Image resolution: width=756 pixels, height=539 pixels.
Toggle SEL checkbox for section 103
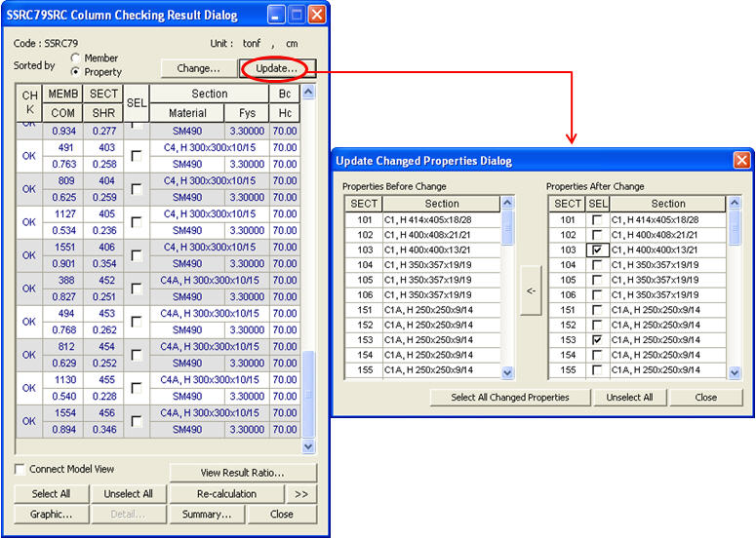pyautogui.click(x=596, y=250)
